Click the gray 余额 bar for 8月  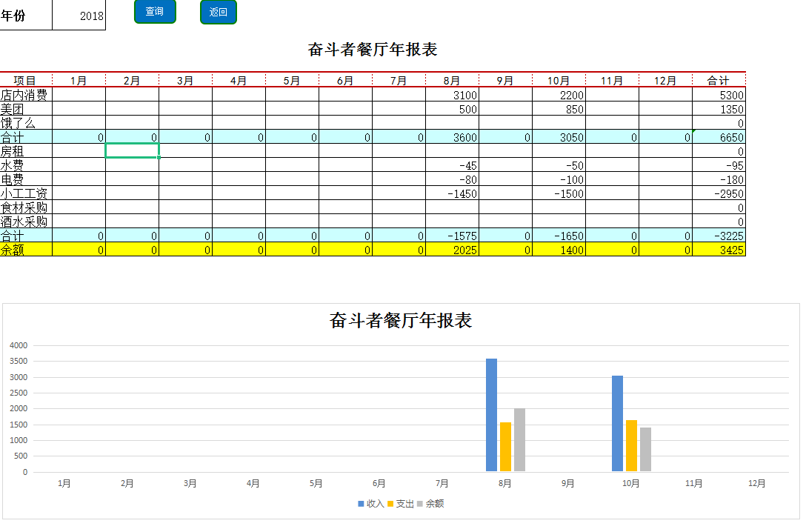click(520, 440)
